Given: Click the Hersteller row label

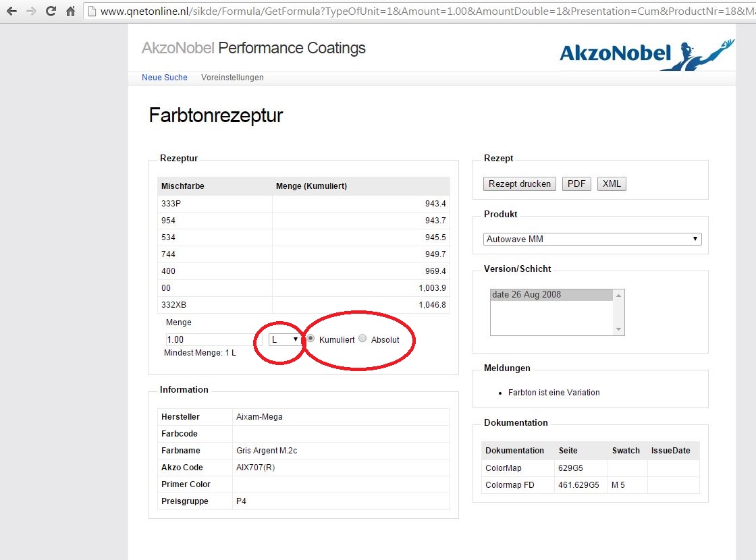Looking at the screenshot, I should tap(180, 417).
